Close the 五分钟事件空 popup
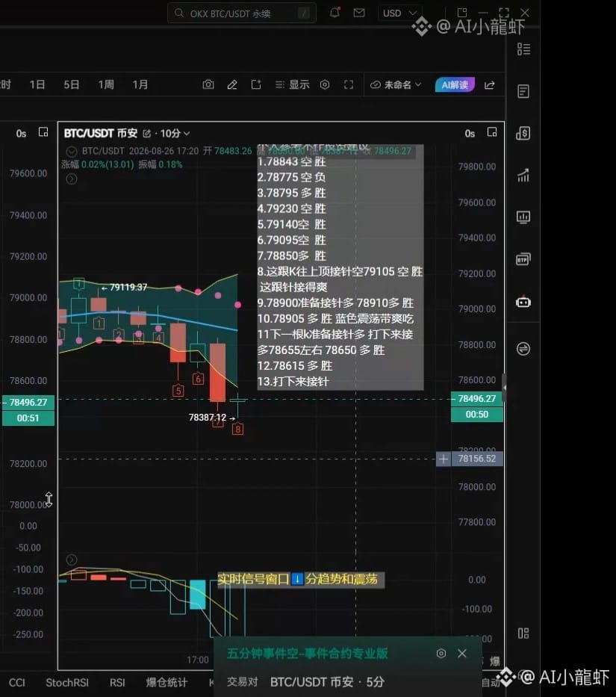 point(462,653)
